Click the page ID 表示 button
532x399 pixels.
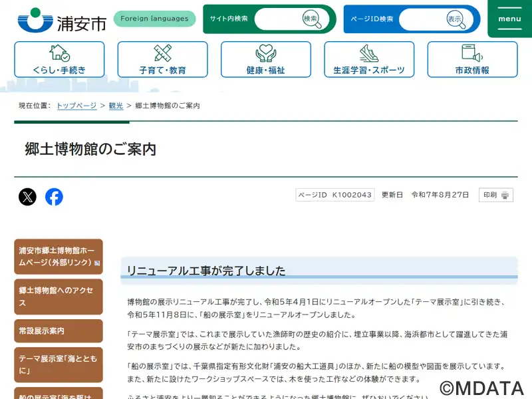pos(456,19)
